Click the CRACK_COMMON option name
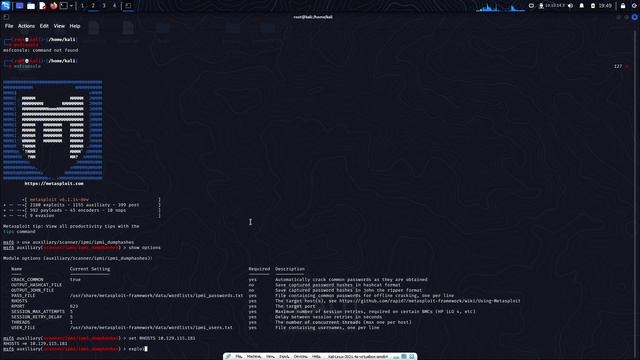Screen dimensions: 640x360 point(27,280)
